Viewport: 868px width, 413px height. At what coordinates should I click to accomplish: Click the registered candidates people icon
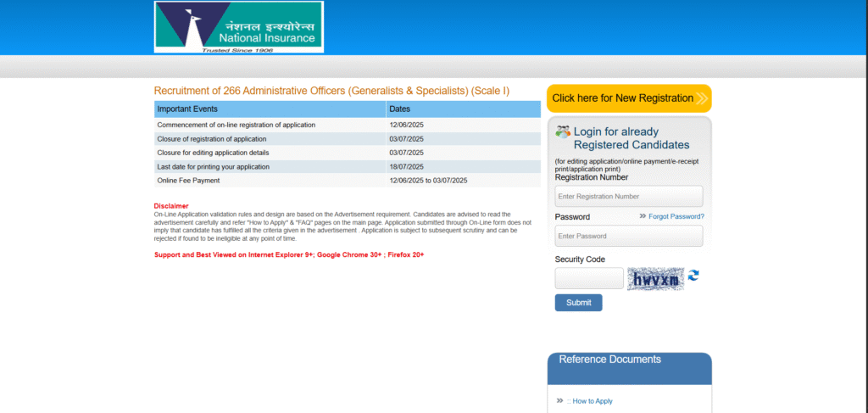[563, 131]
